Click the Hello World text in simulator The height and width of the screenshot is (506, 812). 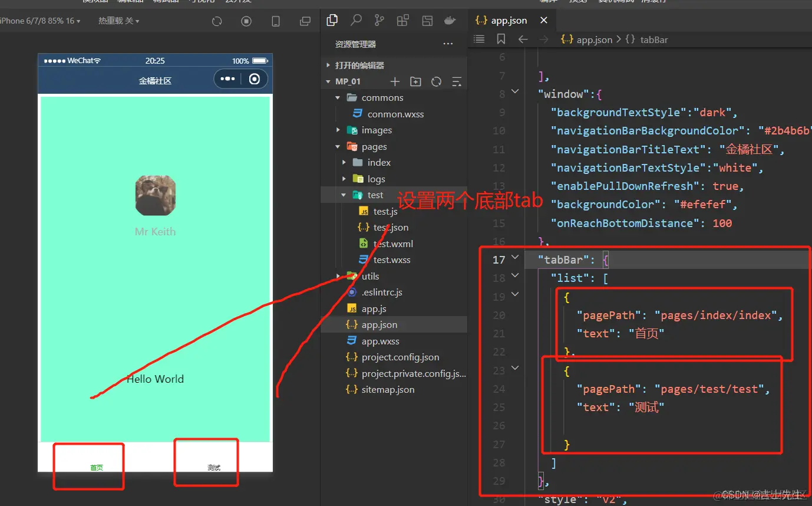(155, 379)
